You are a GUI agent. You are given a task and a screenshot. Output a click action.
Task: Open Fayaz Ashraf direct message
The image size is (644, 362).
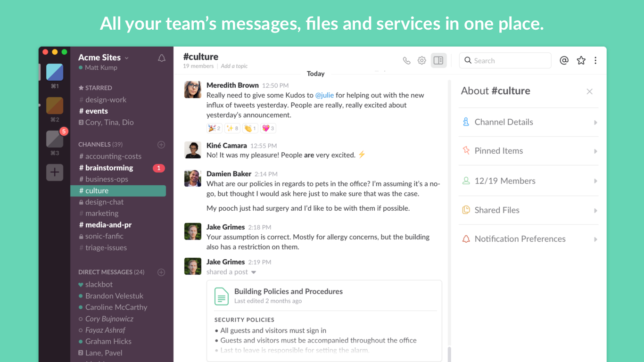click(102, 330)
